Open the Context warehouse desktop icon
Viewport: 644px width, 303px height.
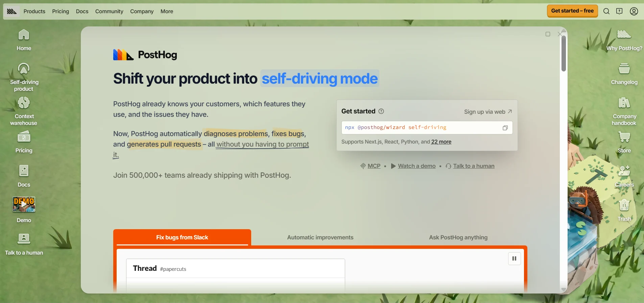coord(24,111)
